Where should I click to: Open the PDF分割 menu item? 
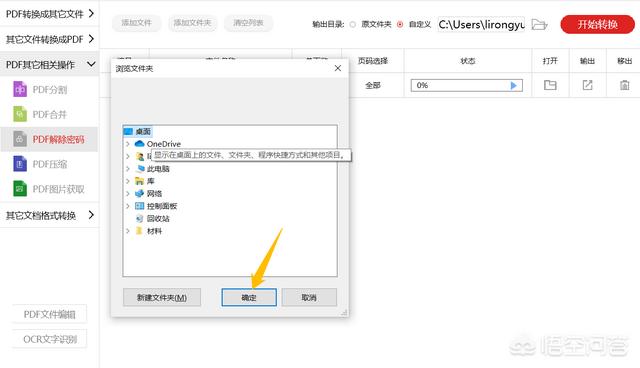click(x=49, y=89)
